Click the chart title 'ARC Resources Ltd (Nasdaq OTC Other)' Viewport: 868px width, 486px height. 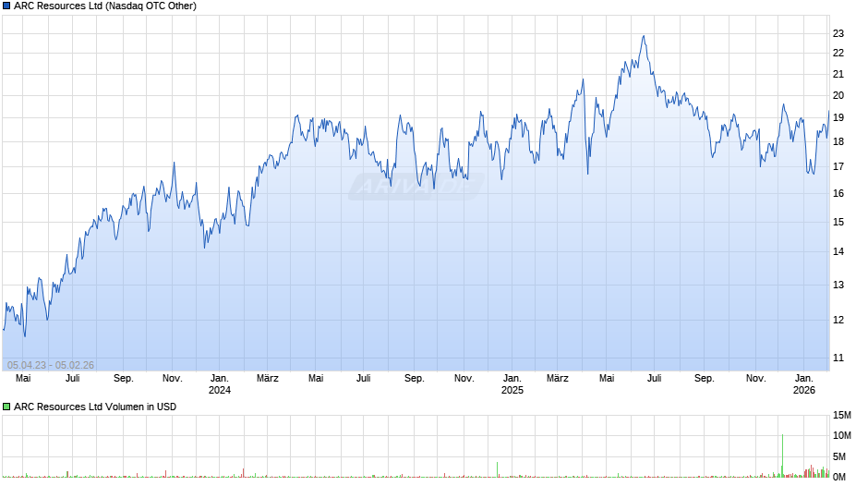click(x=105, y=6)
